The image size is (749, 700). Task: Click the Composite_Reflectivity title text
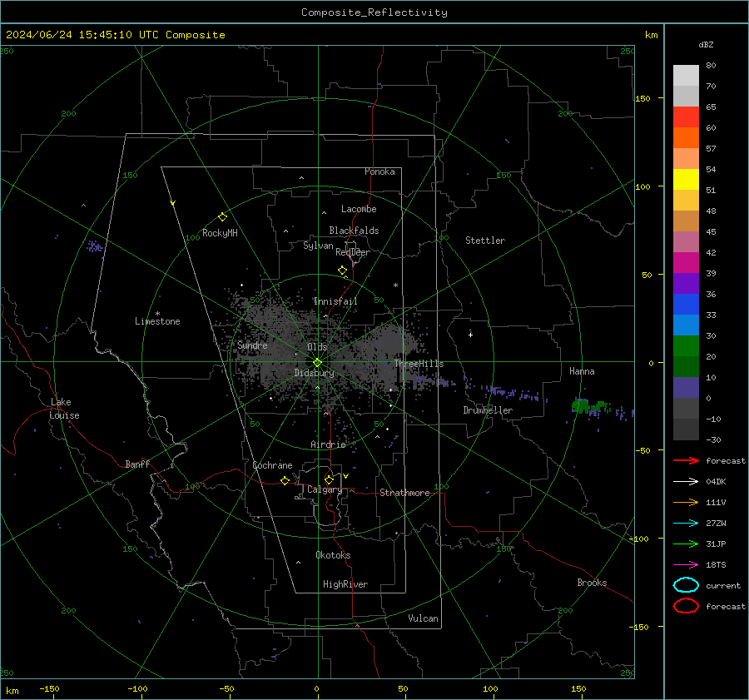point(374,12)
